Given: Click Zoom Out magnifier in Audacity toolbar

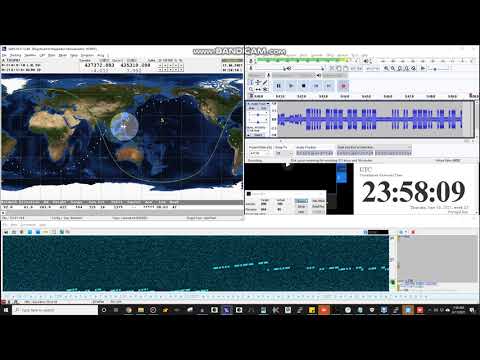Looking at the screenshot, I should click(393, 68).
